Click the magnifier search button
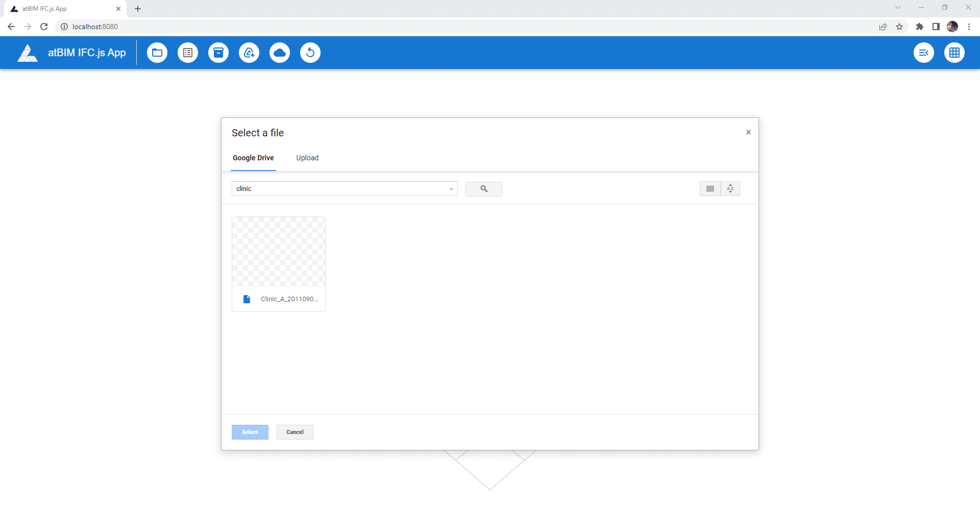The width and height of the screenshot is (980, 531). point(483,189)
